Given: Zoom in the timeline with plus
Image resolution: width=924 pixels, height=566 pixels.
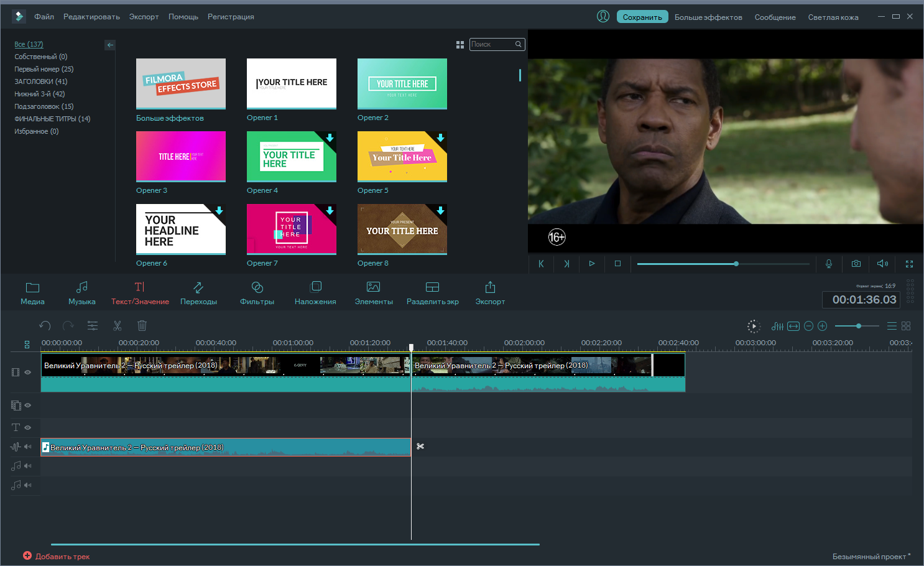Looking at the screenshot, I should (x=823, y=326).
